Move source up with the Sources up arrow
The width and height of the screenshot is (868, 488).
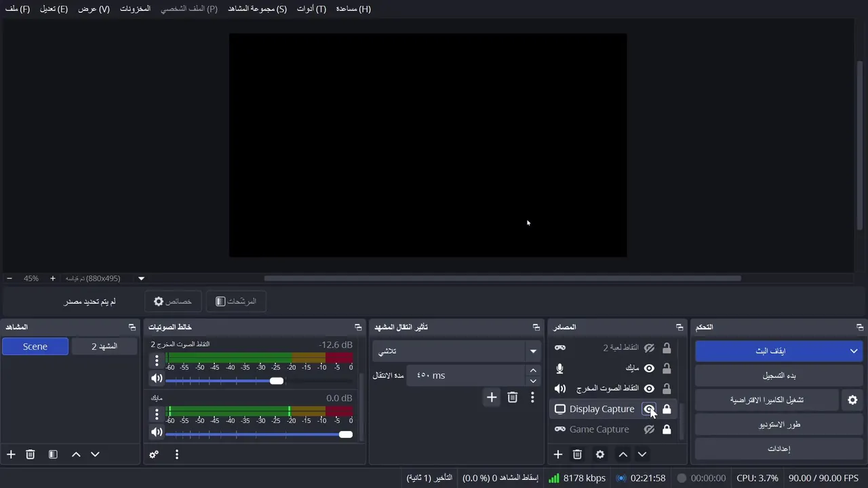pos(623,454)
